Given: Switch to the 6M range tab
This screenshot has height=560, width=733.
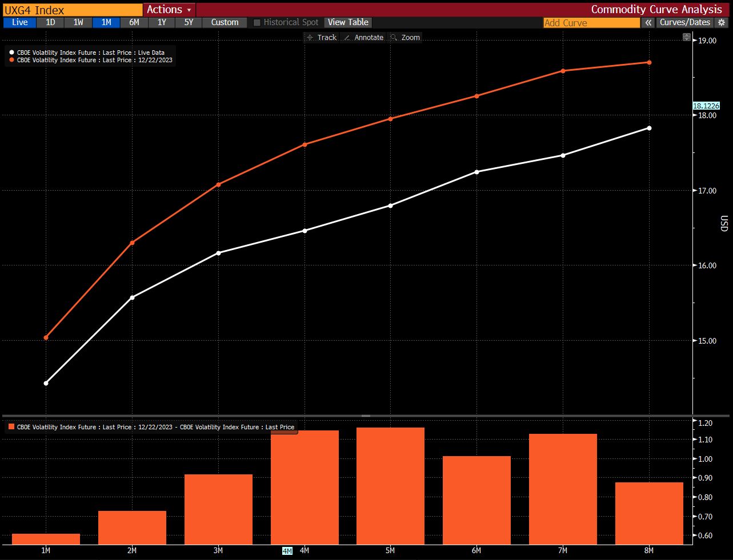Looking at the screenshot, I should 134,22.
